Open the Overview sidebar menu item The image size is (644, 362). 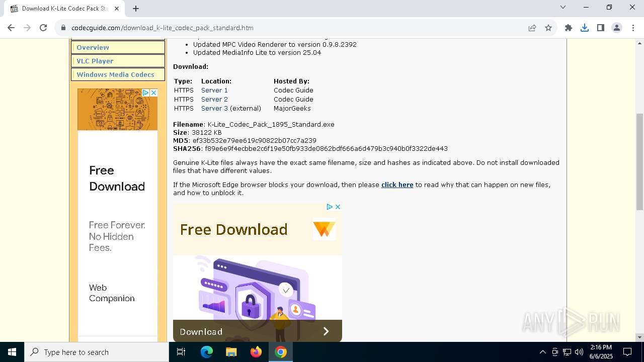tap(118, 47)
